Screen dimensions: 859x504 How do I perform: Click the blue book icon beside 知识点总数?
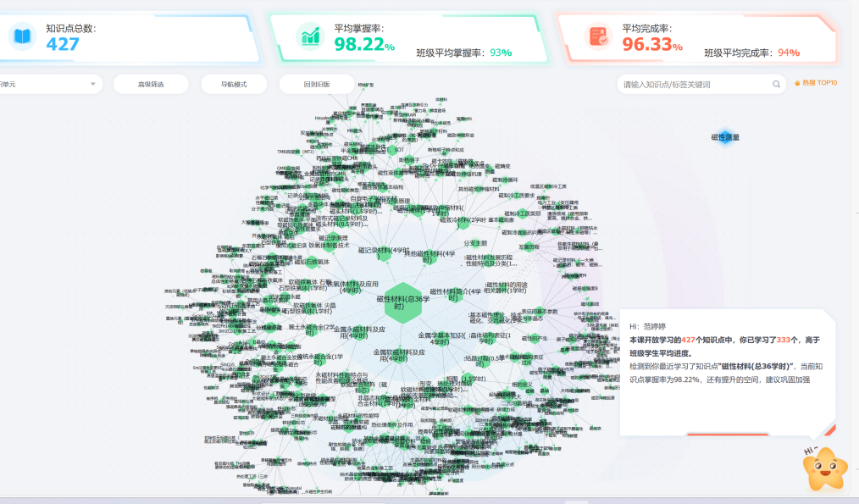pyautogui.click(x=23, y=36)
